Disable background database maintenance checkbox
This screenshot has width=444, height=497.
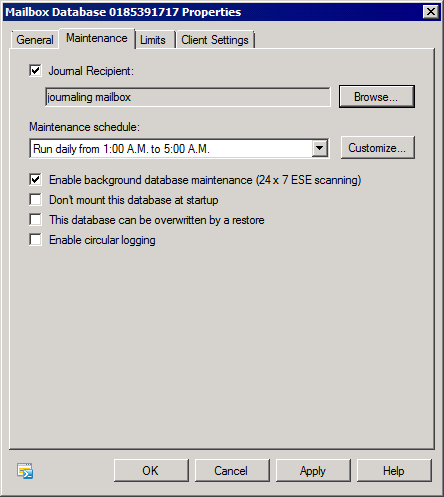(35, 180)
